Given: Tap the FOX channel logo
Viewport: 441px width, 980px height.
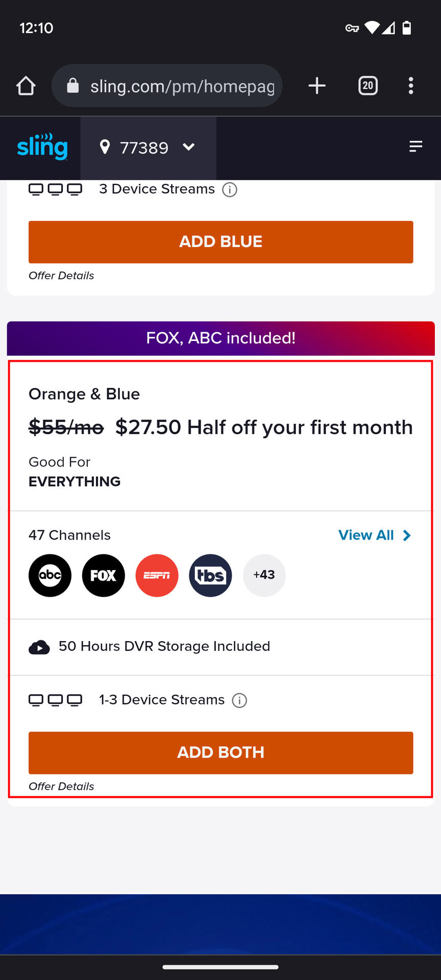Looking at the screenshot, I should pyautogui.click(x=104, y=575).
